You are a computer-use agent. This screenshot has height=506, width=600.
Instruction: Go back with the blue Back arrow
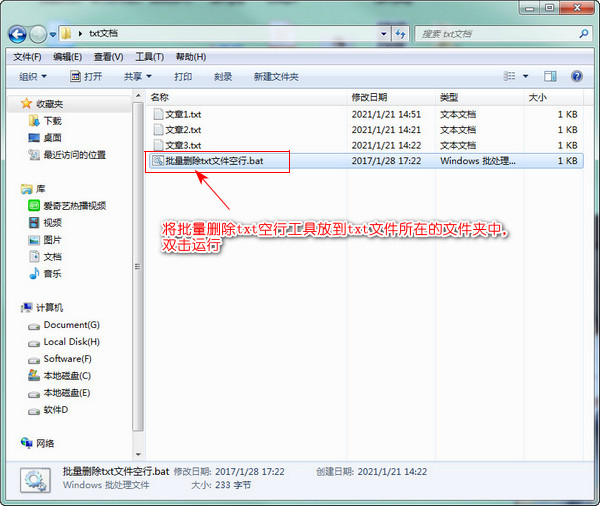coord(18,35)
